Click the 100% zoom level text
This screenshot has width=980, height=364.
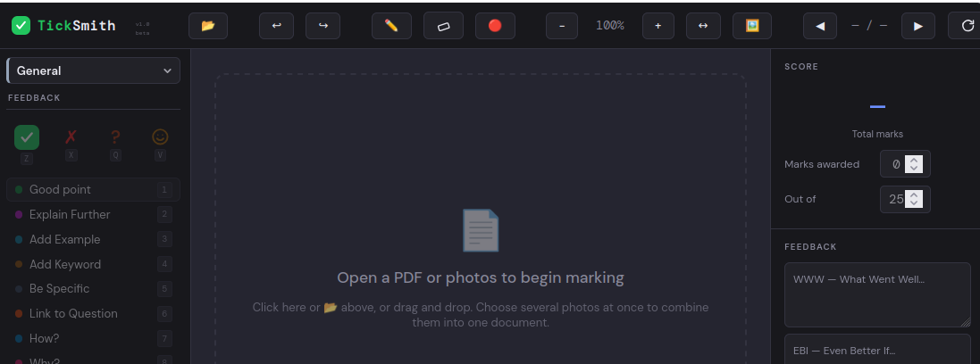(x=610, y=26)
